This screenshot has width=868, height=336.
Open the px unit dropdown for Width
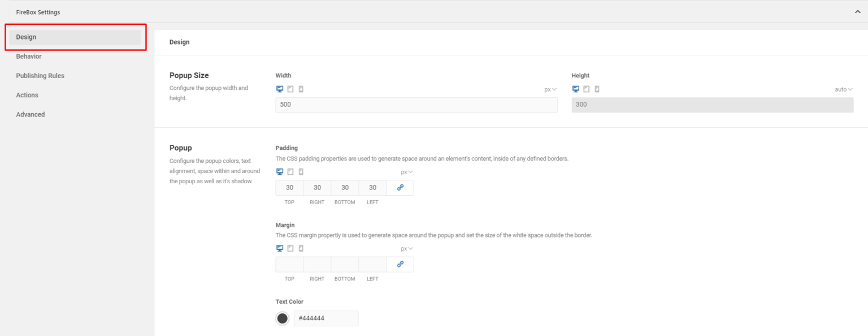(x=549, y=89)
